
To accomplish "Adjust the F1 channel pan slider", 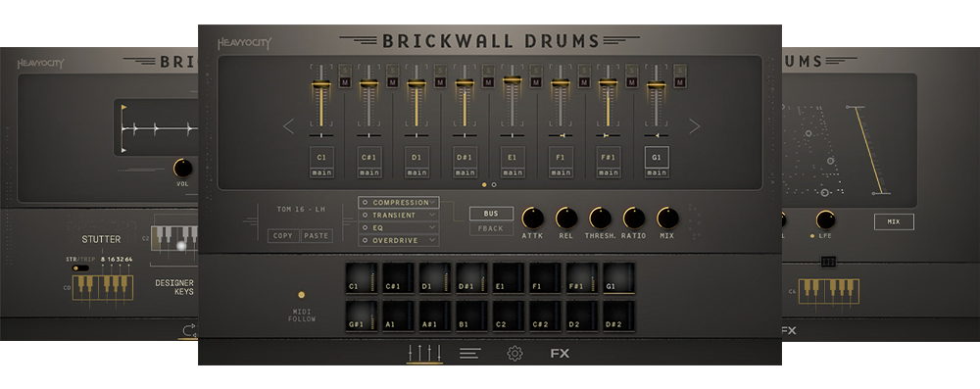I will 561,135.
